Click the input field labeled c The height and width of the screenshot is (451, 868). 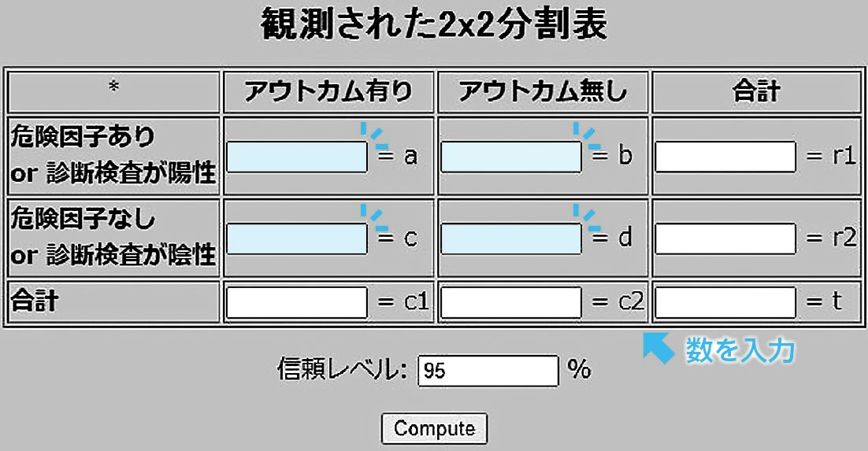[x=297, y=238]
